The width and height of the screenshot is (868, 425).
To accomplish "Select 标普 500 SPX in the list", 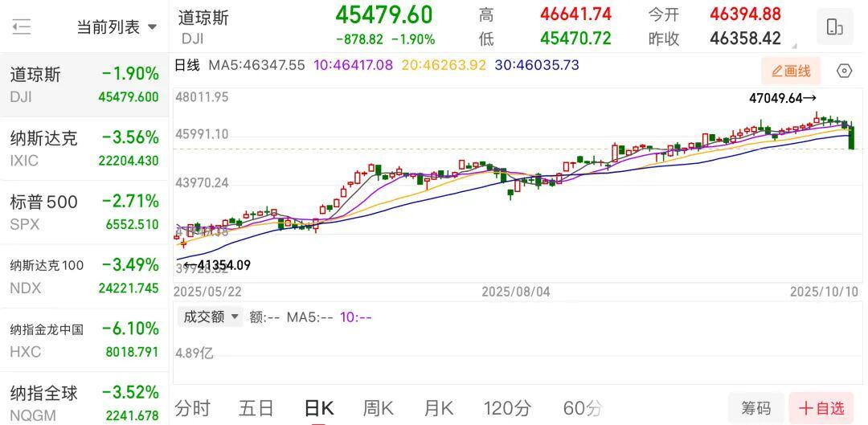I will pos(84,212).
